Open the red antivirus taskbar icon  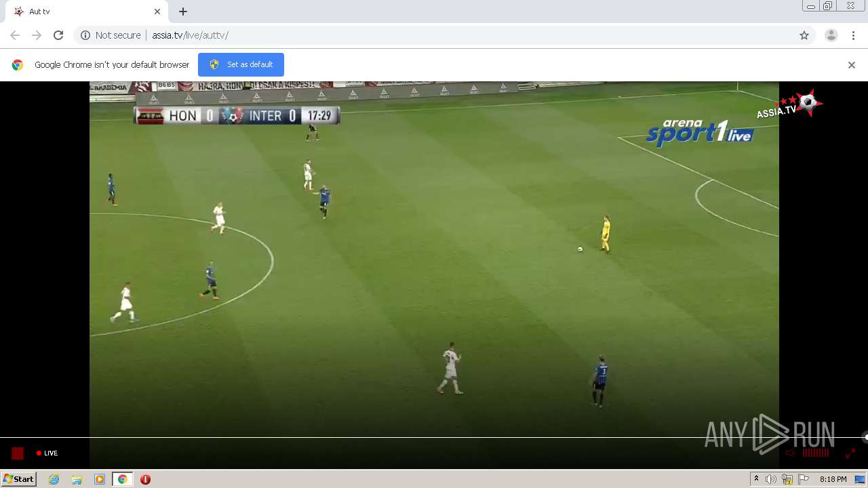pos(145,479)
